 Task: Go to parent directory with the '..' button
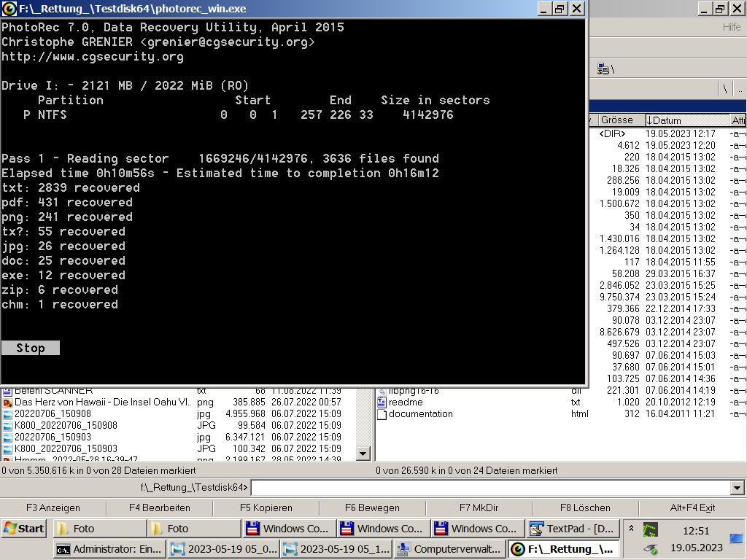pyautogui.click(x=740, y=89)
